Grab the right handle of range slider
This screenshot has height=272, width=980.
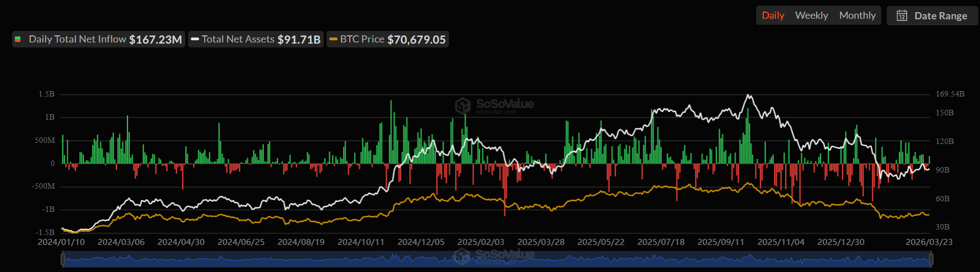931,259
